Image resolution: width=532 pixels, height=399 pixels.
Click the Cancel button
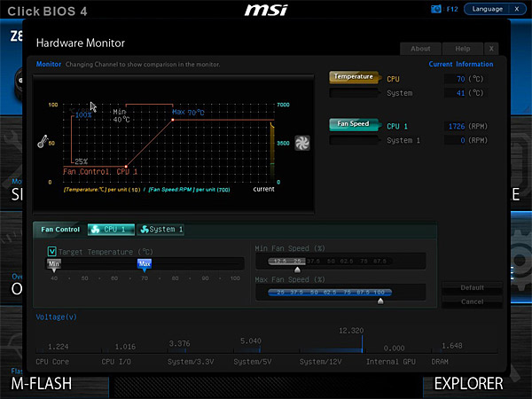(472, 301)
